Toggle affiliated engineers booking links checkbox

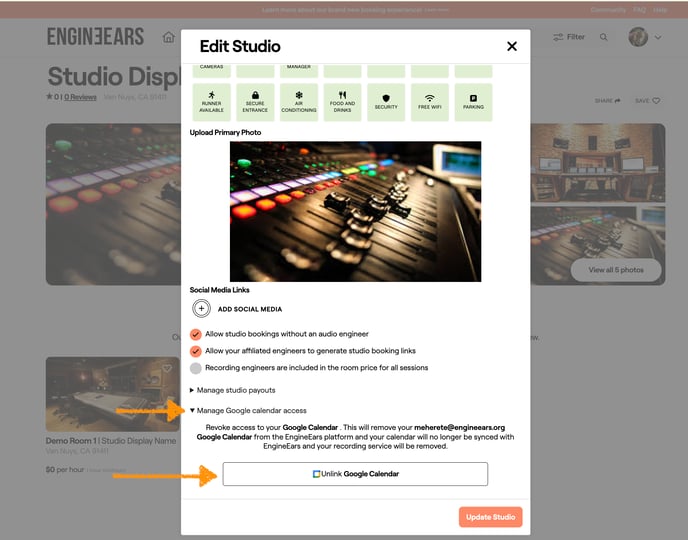pos(196,351)
